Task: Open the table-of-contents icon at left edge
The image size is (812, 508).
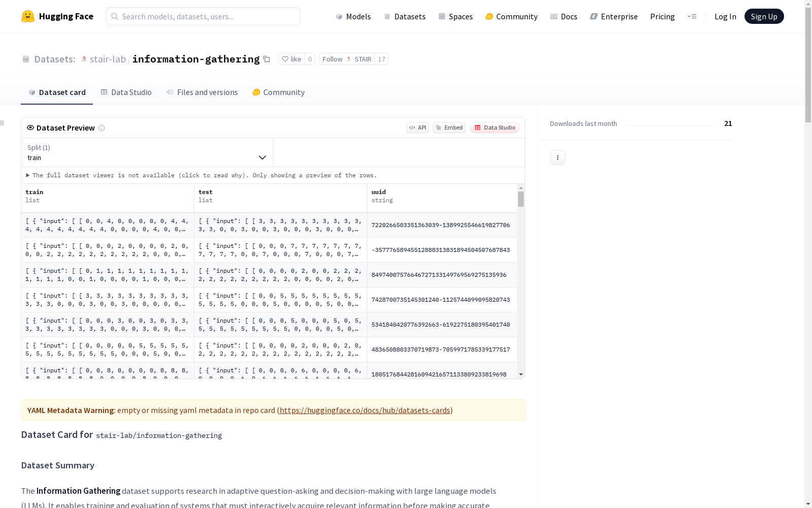Action: tap(3, 123)
